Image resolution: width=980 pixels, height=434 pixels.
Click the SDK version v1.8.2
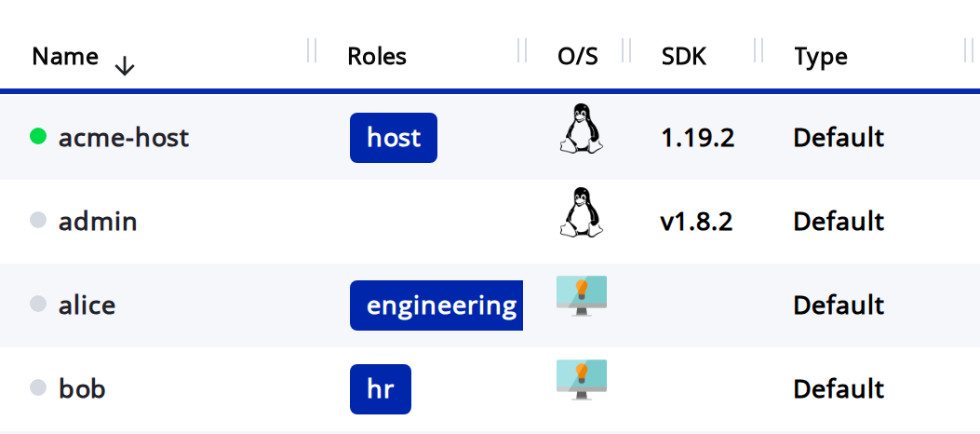coord(696,222)
